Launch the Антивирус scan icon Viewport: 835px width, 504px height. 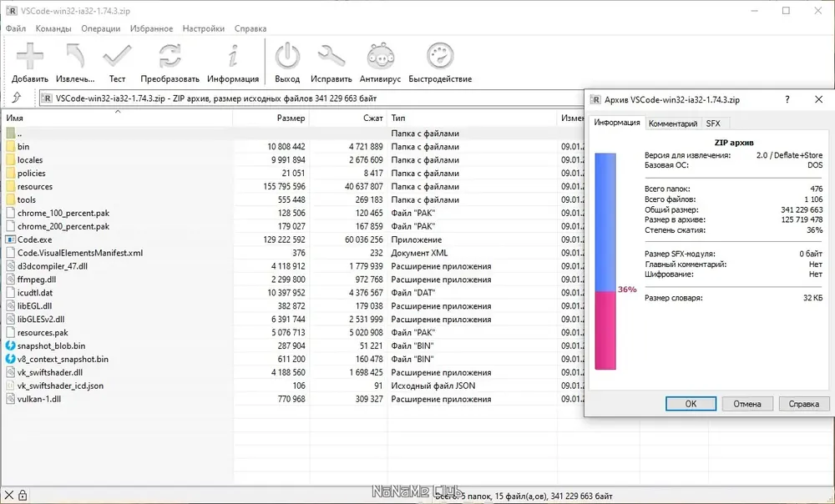[x=380, y=56]
